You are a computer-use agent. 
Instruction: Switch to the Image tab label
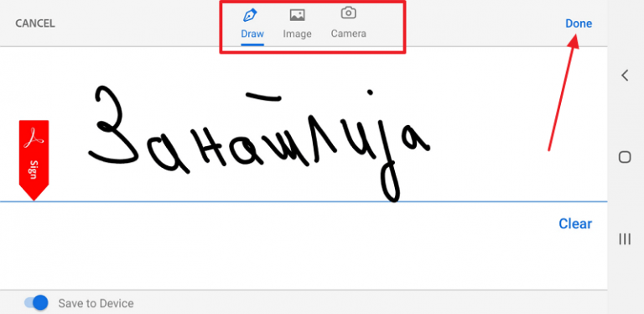pyautogui.click(x=297, y=34)
